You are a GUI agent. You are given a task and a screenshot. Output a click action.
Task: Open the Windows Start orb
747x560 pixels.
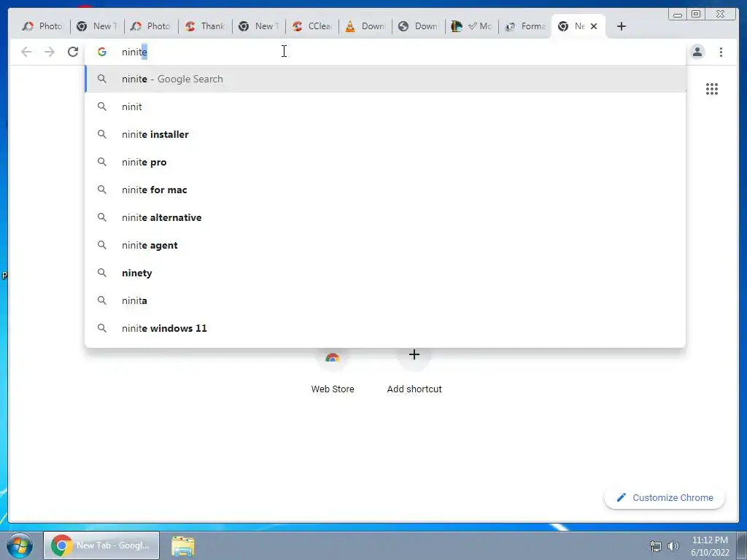(20, 545)
